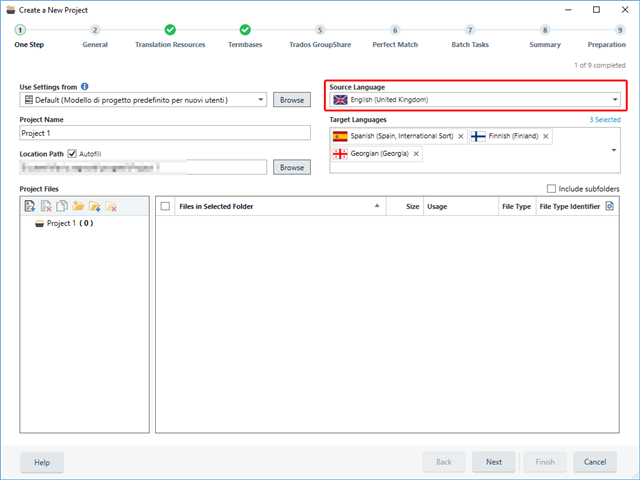Click the copy documents icon in Project Files

pyautogui.click(x=62, y=206)
